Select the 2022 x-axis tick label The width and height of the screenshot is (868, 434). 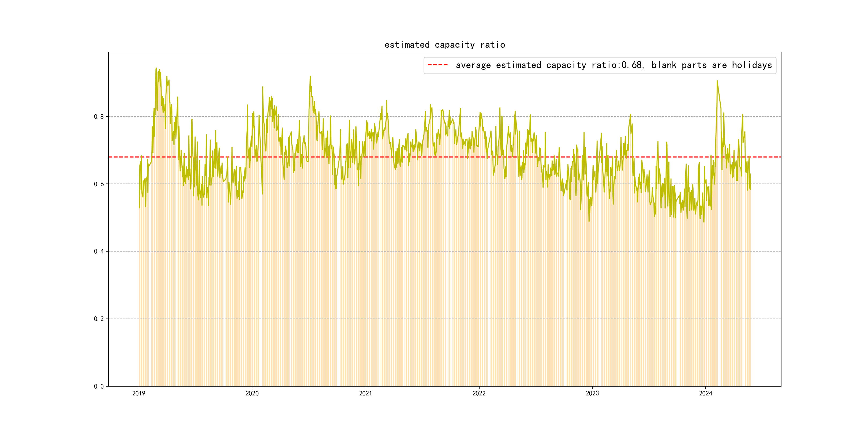pyautogui.click(x=479, y=394)
